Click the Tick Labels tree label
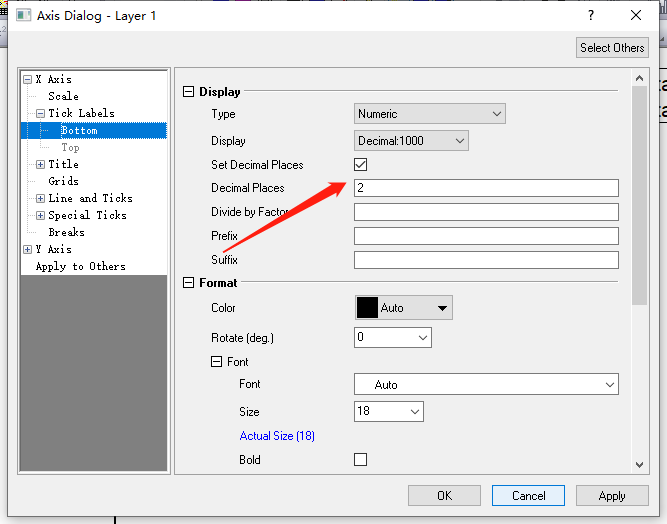The width and height of the screenshot is (667, 524). tap(81, 113)
